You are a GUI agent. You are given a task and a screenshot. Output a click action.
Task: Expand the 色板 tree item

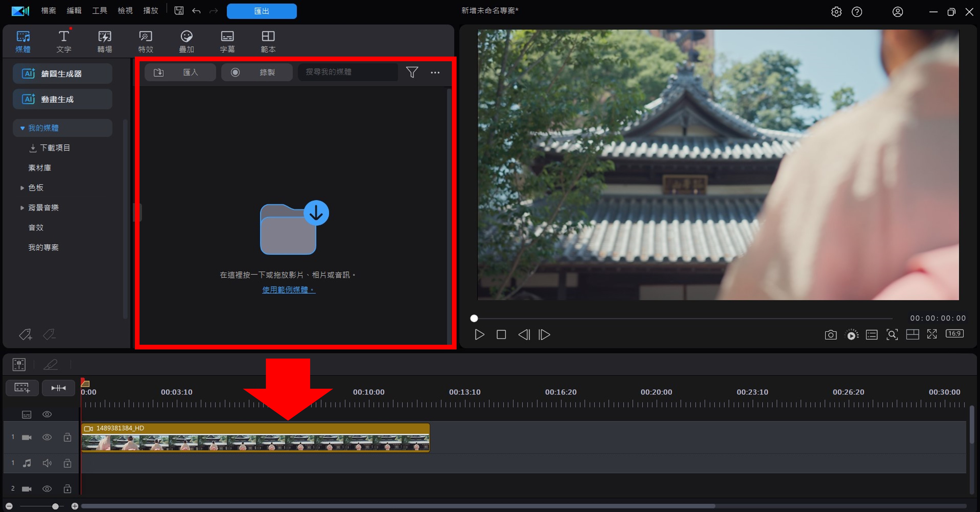click(22, 188)
